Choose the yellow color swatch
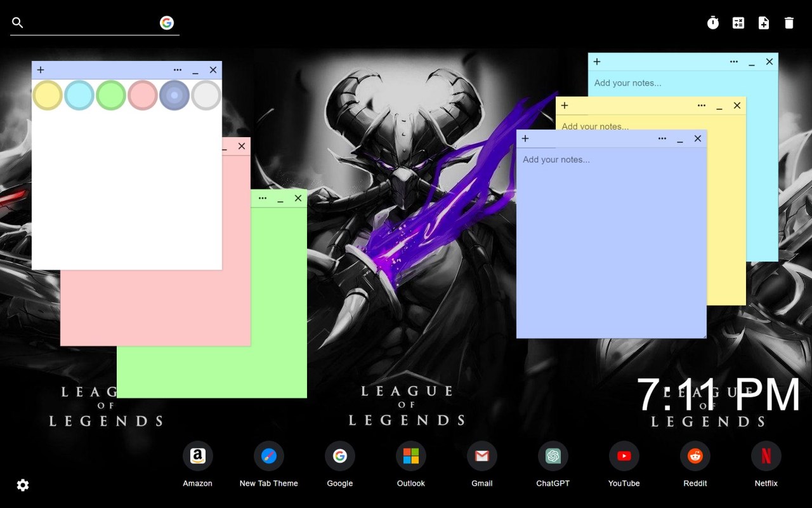The image size is (812, 508). tap(48, 95)
